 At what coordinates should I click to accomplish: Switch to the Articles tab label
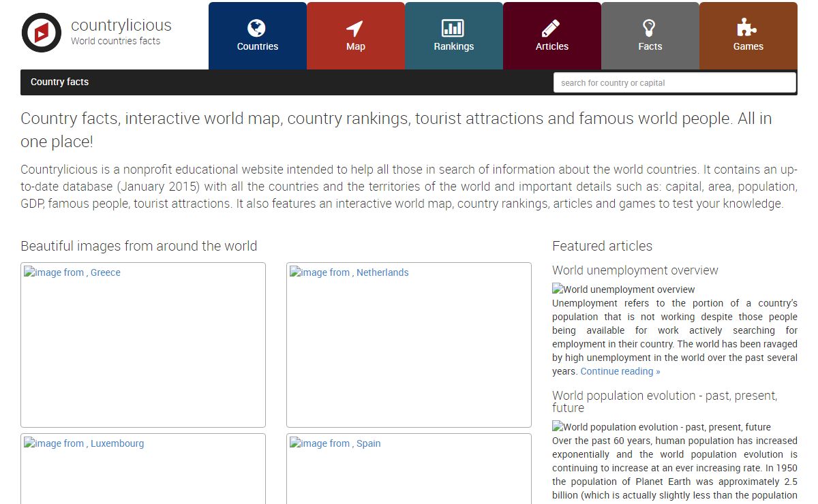point(552,46)
